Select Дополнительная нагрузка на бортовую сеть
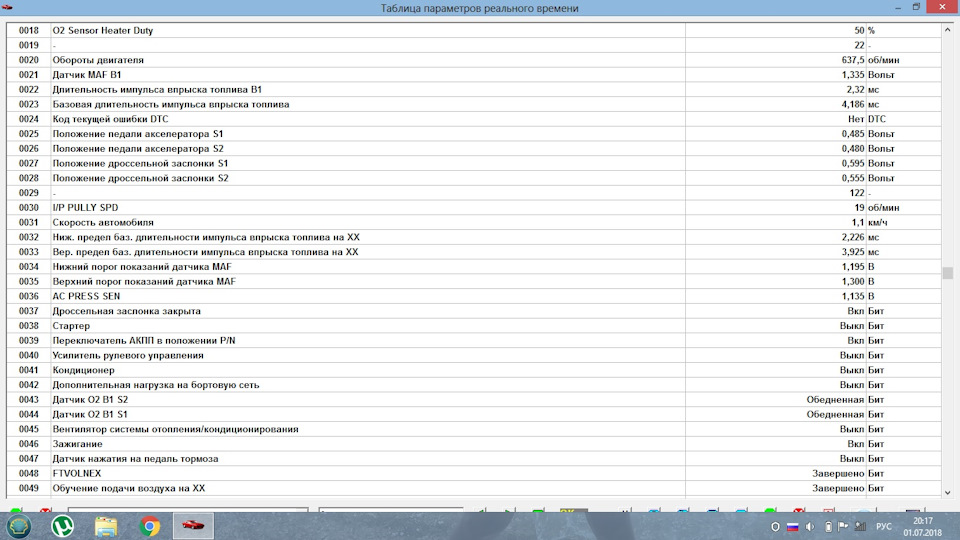 (474, 384)
